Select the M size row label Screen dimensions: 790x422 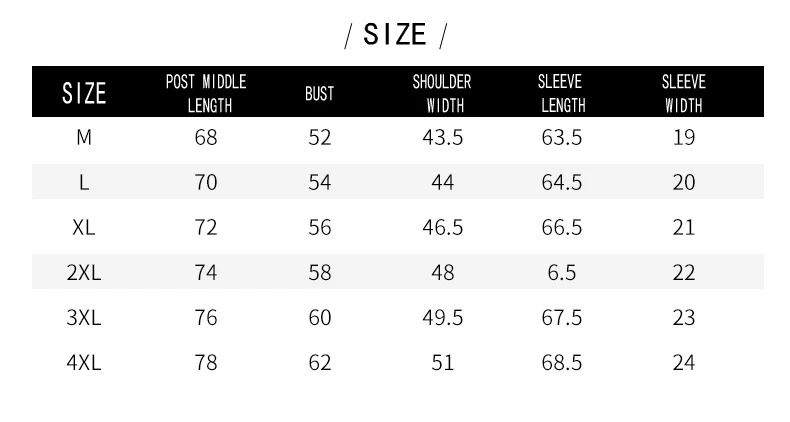point(84,137)
